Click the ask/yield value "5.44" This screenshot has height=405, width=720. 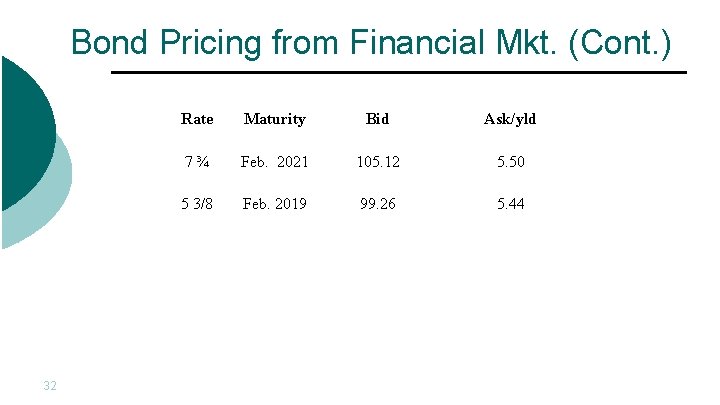510,204
